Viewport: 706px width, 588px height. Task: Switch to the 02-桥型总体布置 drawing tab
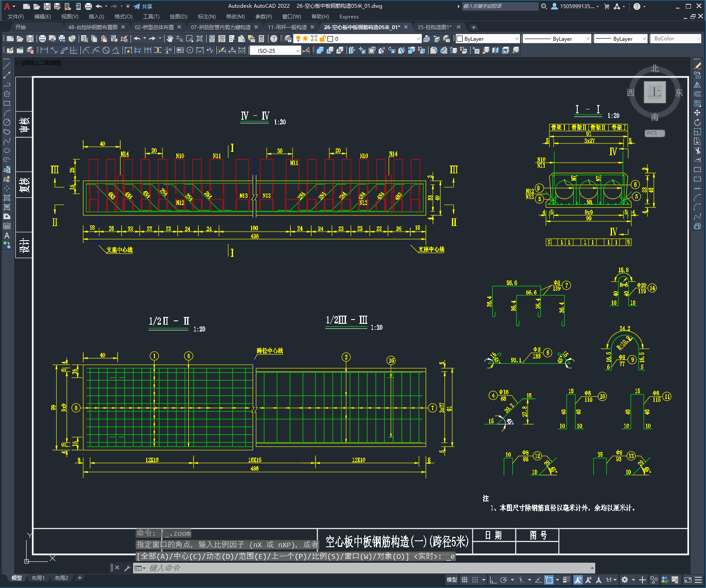point(155,27)
